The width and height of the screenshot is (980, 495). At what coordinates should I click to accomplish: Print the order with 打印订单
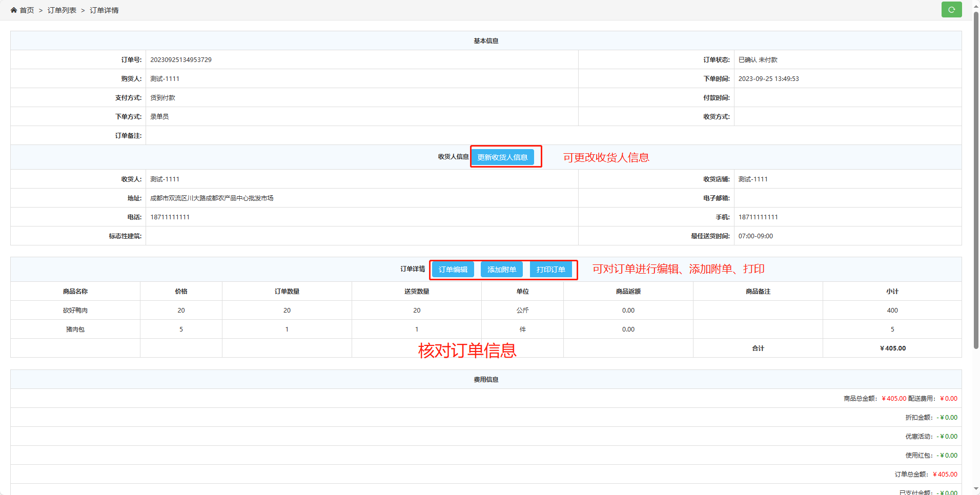tap(550, 270)
